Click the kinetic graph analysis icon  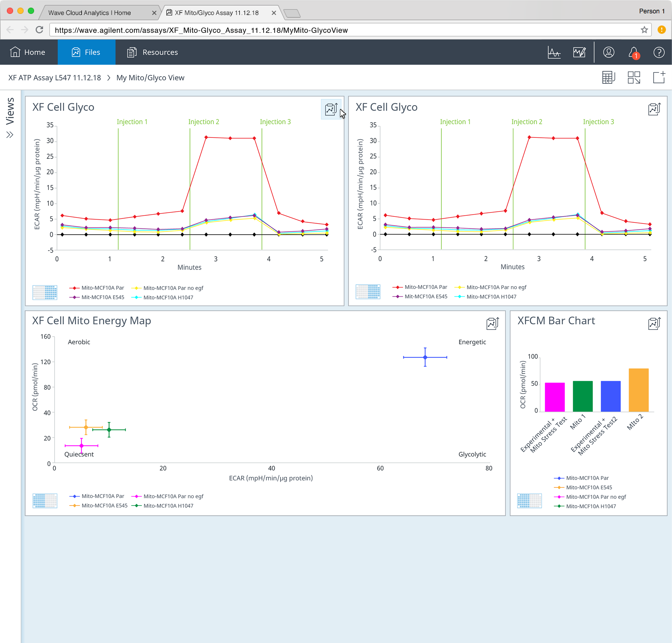coord(554,52)
